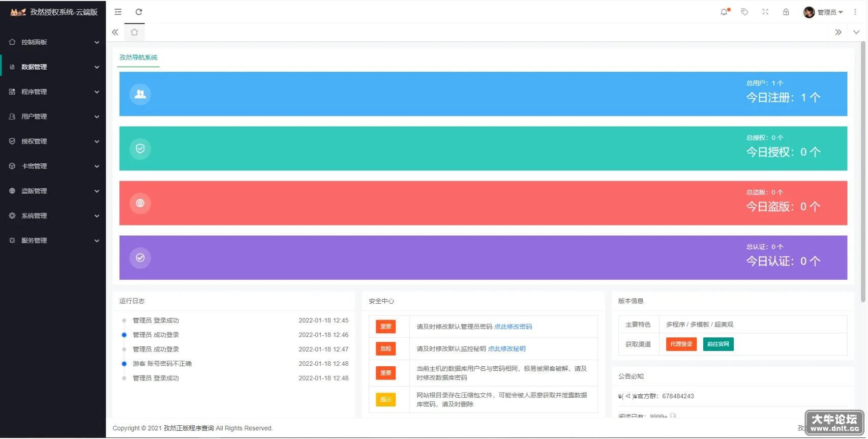Click the tag icon in the header
Screen dimensions: 868x439
coord(744,12)
